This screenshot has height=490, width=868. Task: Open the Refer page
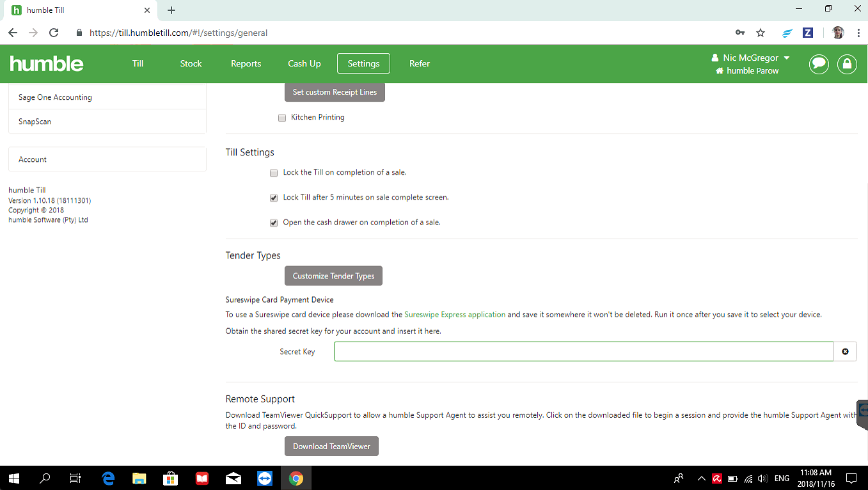tap(420, 63)
